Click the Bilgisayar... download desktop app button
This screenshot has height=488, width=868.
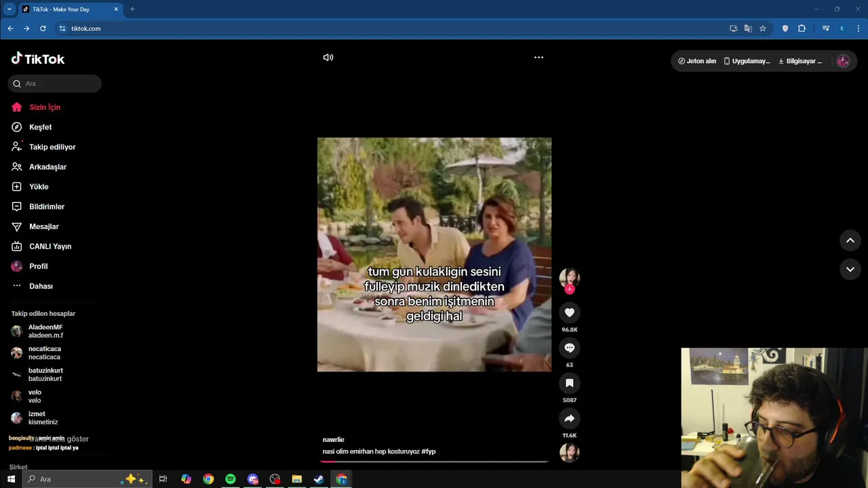800,61
